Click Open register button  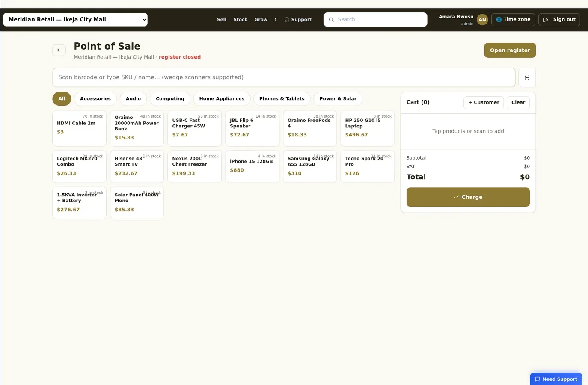(x=510, y=50)
